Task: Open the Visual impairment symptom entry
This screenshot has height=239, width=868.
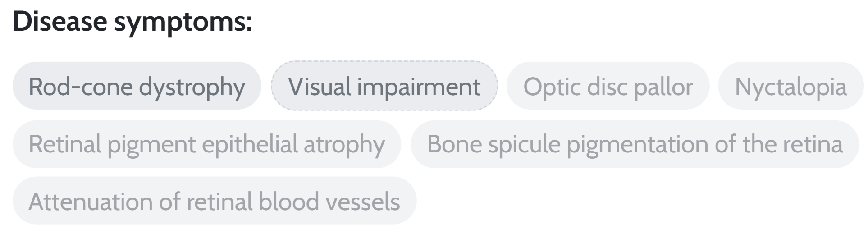Action: click(384, 86)
